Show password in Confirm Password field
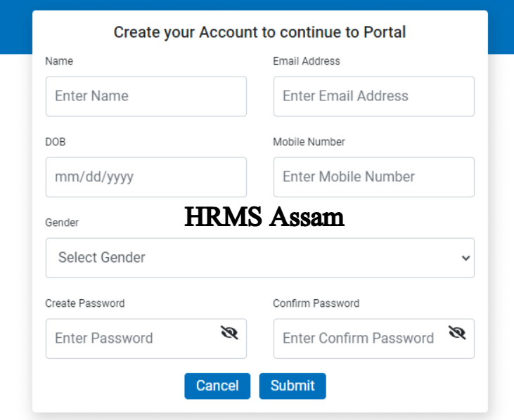 (457, 333)
